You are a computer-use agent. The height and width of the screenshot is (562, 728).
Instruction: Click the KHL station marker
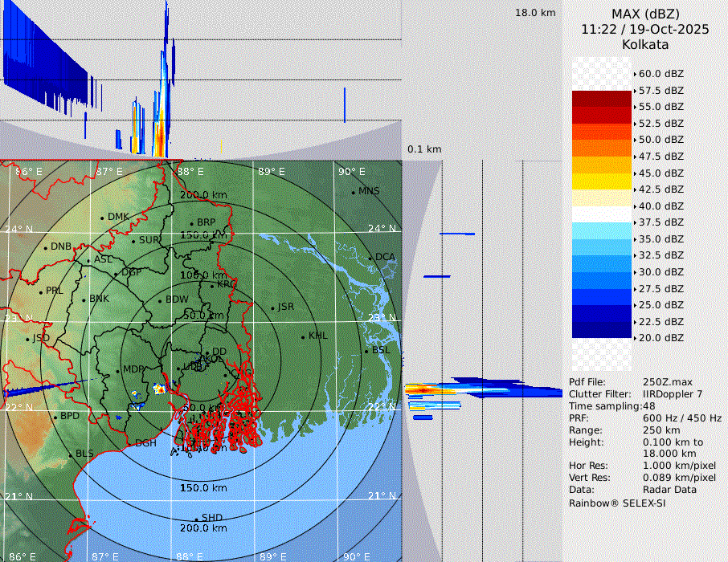tap(303, 336)
